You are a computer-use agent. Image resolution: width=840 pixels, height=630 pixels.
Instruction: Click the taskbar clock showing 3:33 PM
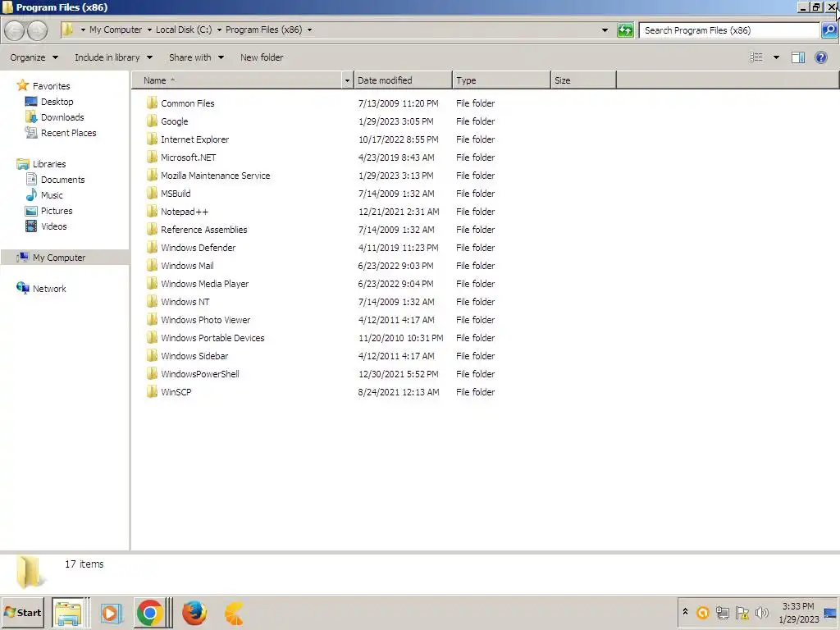point(798,606)
